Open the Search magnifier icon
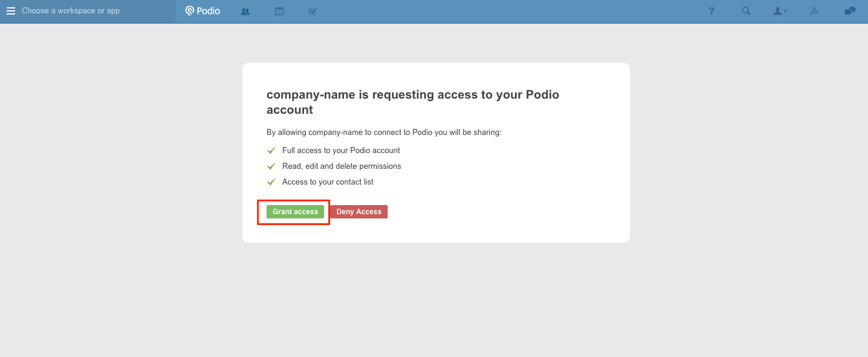This screenshot has width=868, height=357. coord(746,11)
